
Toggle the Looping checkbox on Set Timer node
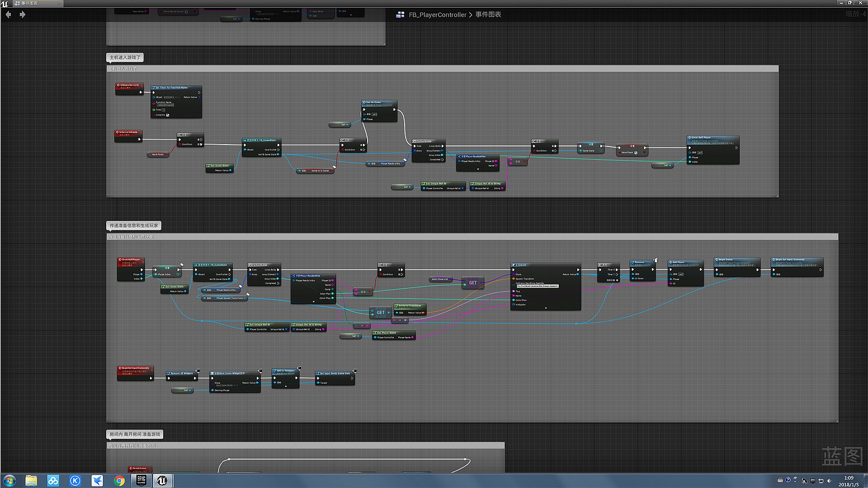click(168, 115)
